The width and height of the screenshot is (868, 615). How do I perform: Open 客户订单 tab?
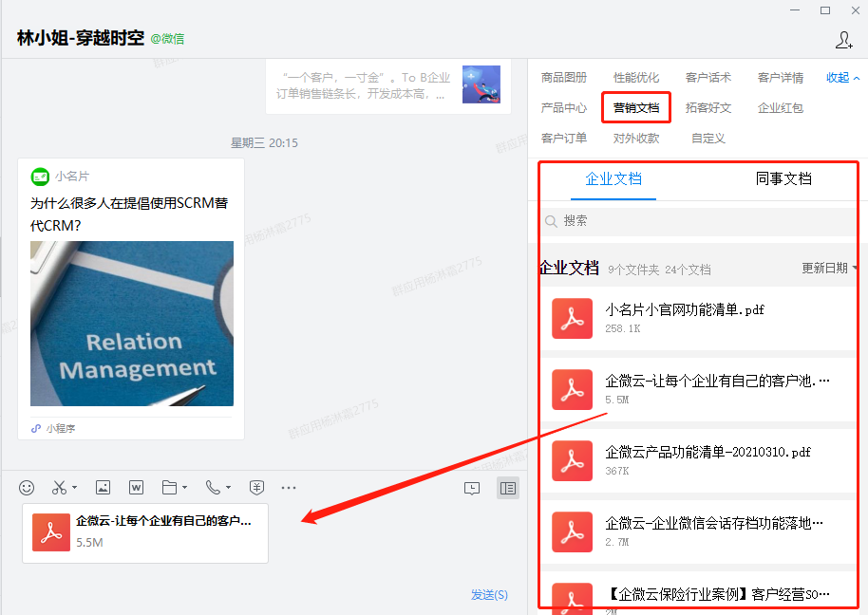point(564,139)
